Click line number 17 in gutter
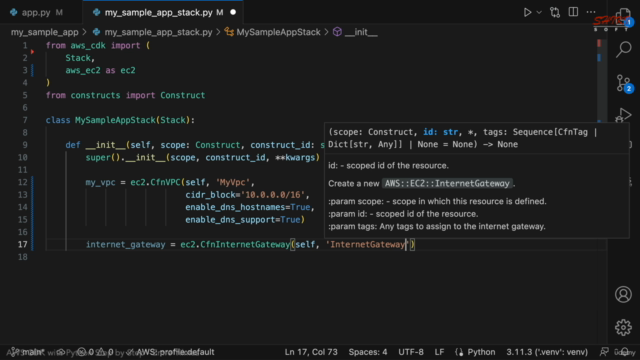The image size is (640, 360). [x=22, y=244]
